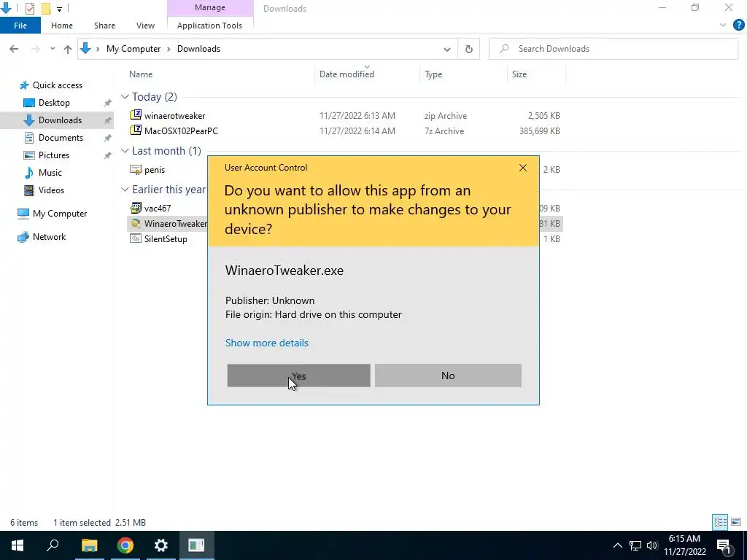Click the Back navigation arrow
Image resolution: width=747 pixels, height=560 pixels.
click(x=14, y=49)
